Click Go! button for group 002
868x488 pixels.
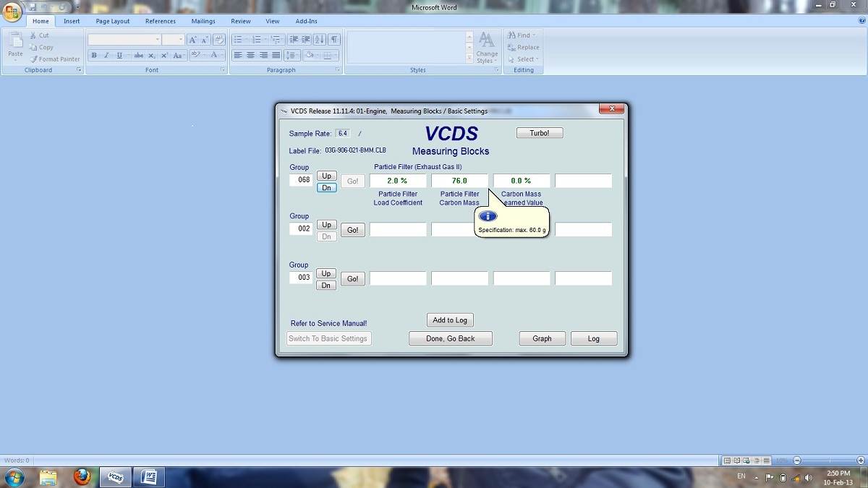tap(352, 230)
